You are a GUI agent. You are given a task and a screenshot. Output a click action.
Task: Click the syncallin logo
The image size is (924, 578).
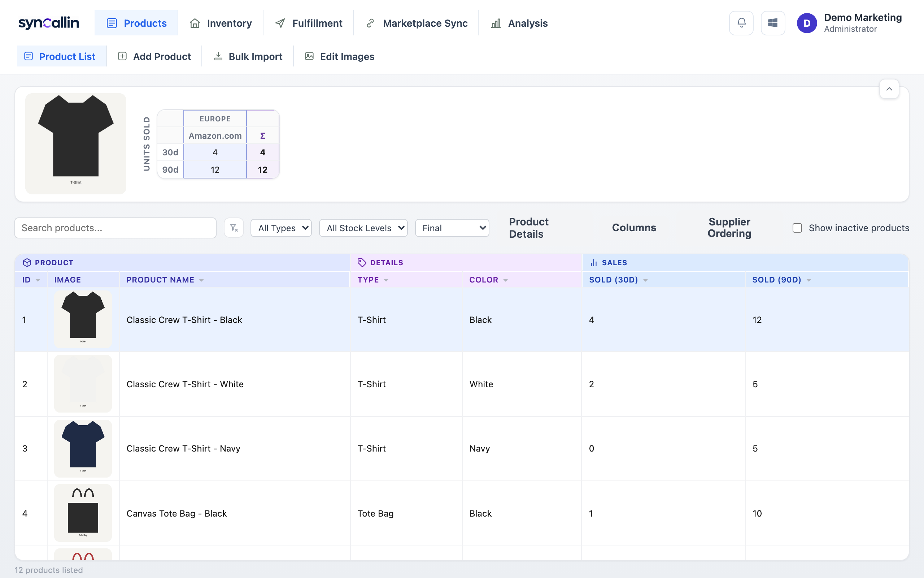pyautogui.click(x=49, y=23)
